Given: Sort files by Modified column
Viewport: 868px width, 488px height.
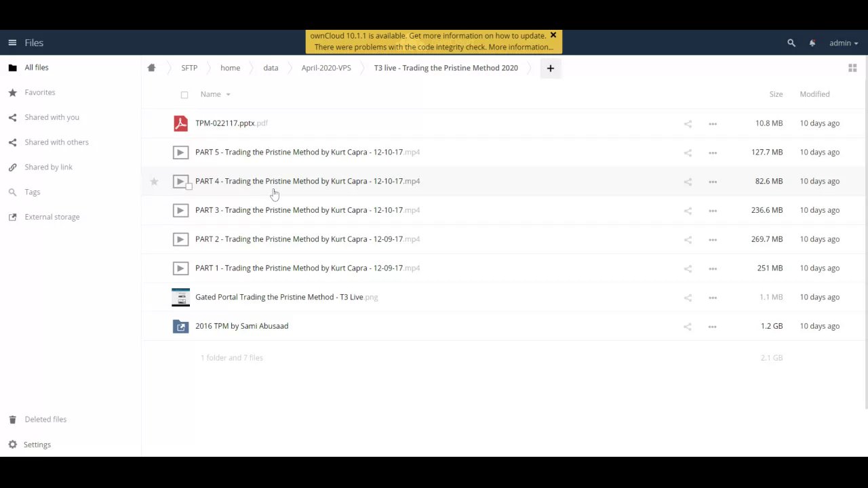Looking at the screenshot, I should pyautogui.click(x=814, y=94).
